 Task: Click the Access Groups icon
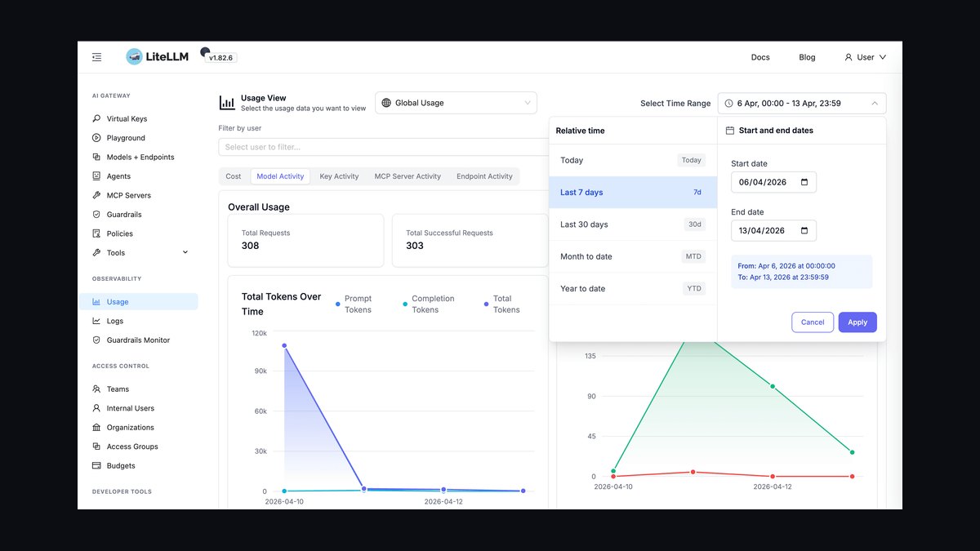(x=96, y=447)
